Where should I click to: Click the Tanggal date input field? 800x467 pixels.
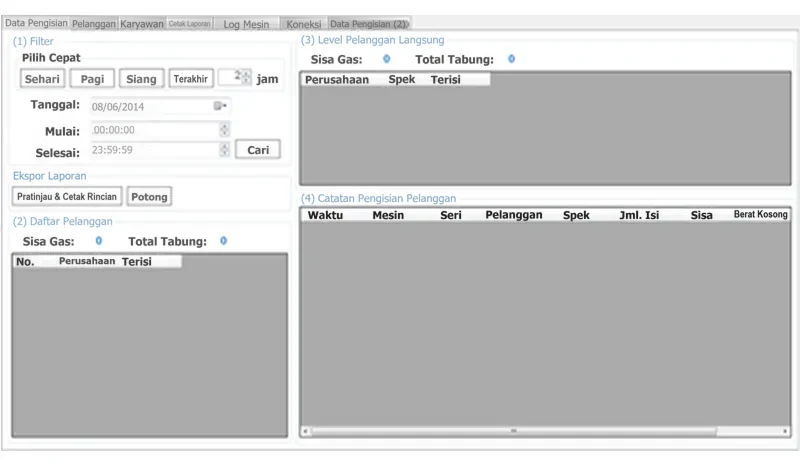[x=160, y=106]
